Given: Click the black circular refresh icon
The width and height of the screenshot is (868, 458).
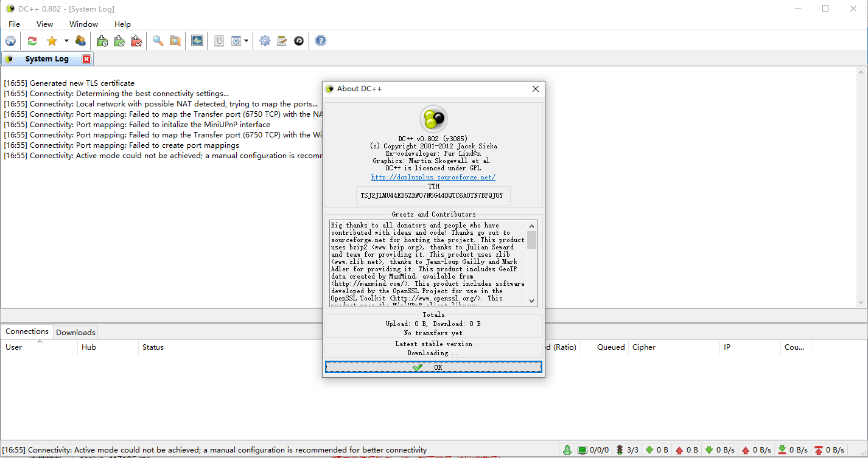Looking at the screenshot, I should pos(299,41).
